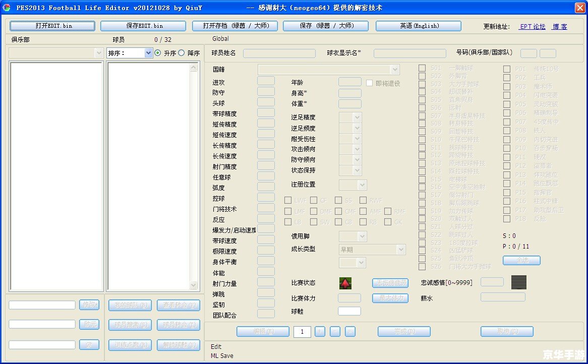Click the PES editor icon in title bar

pos(6,7)
